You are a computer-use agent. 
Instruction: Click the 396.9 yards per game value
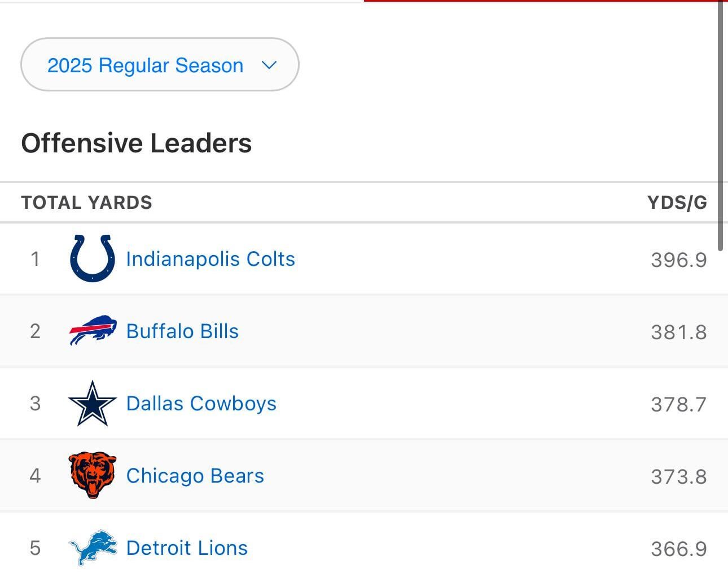coord(678,259)
